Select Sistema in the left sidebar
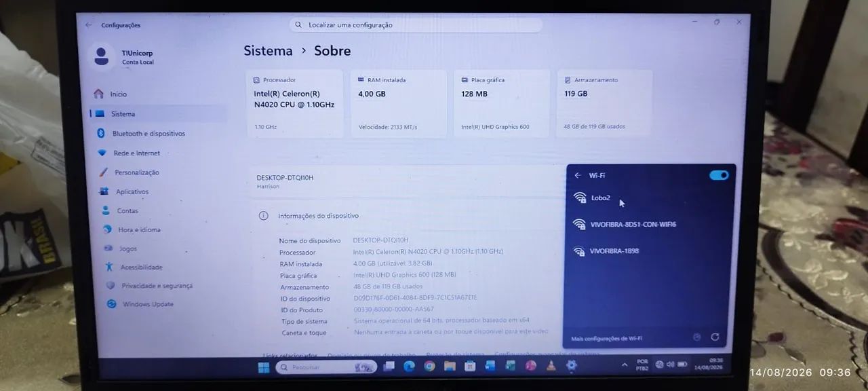 coord(158,114)
